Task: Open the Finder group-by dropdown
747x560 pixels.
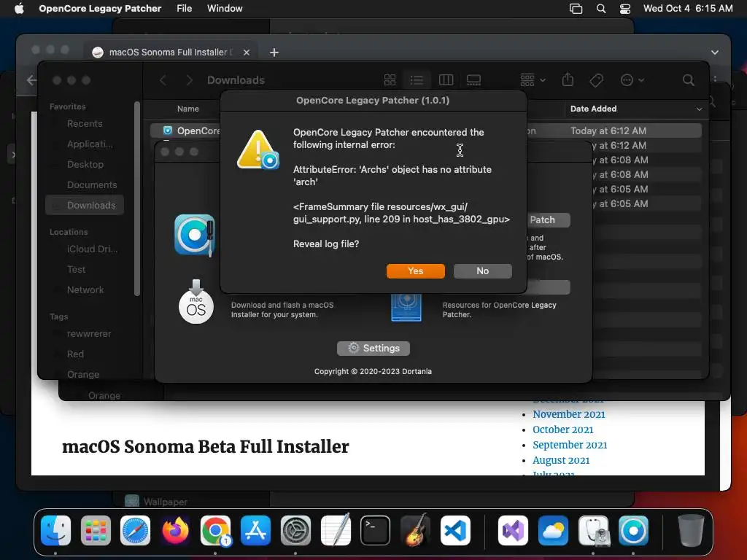Action: click(x=533, y=80)
